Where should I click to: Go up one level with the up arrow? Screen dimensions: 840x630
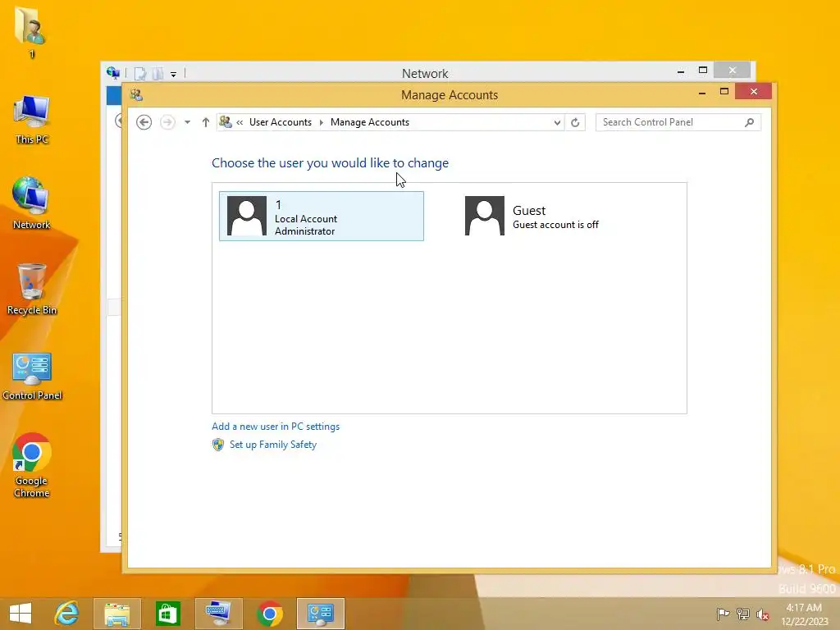point(206,122)
